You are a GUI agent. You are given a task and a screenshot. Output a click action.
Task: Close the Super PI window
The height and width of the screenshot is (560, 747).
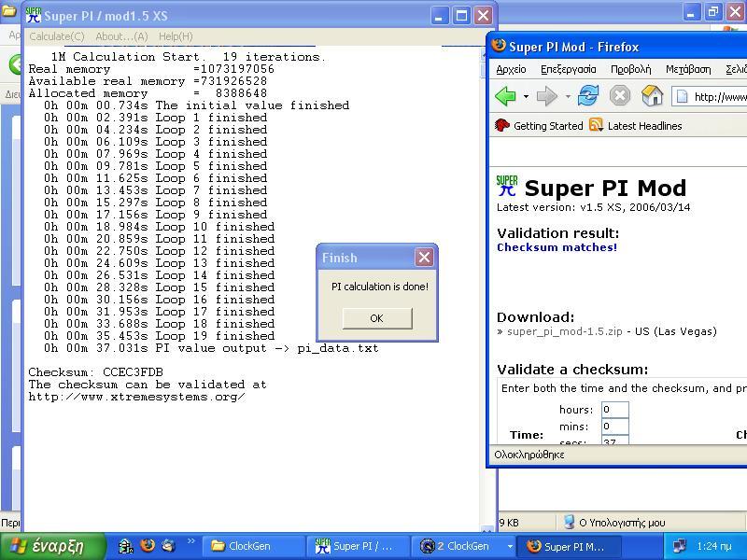tap(483, 16)
